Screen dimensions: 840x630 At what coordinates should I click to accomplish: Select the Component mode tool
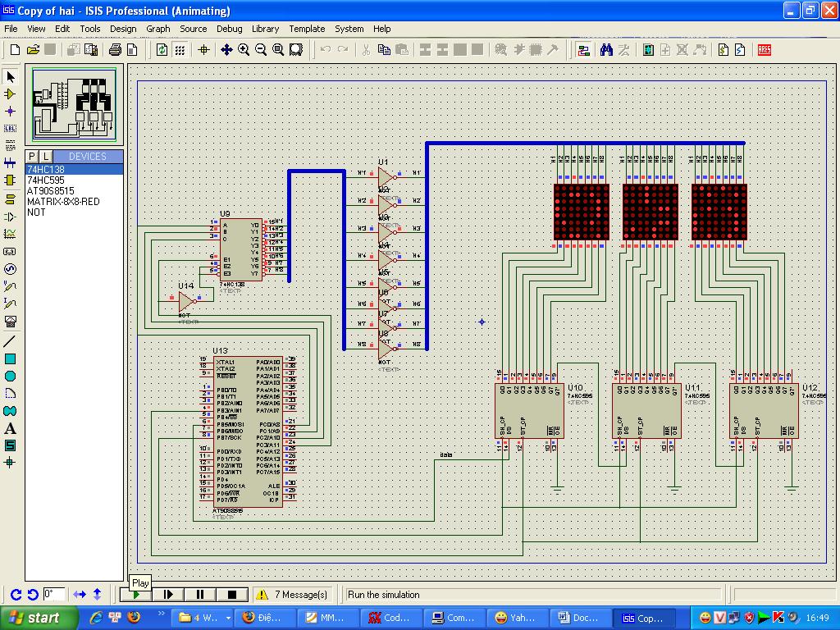(11, 94)
